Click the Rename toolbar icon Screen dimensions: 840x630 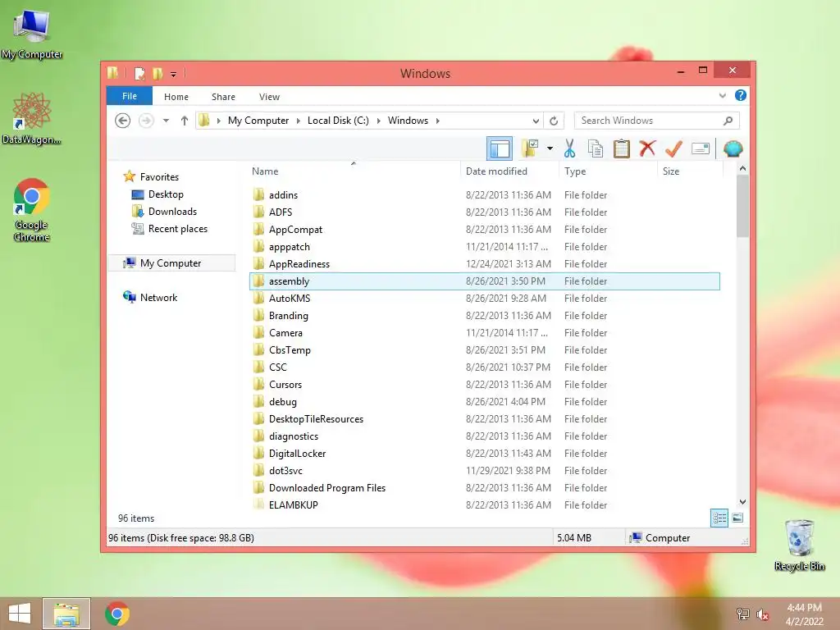click(x=701, y=148)
